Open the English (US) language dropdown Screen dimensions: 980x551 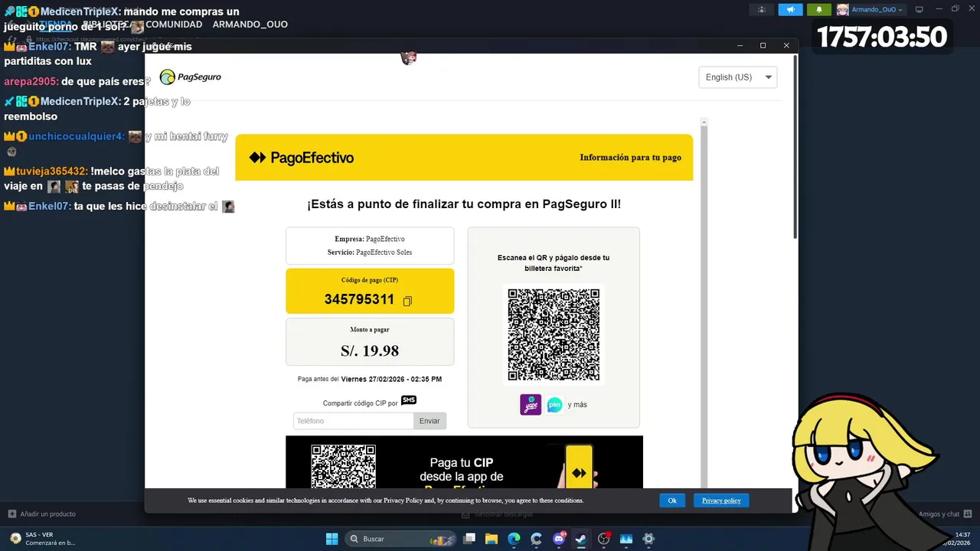738,77
